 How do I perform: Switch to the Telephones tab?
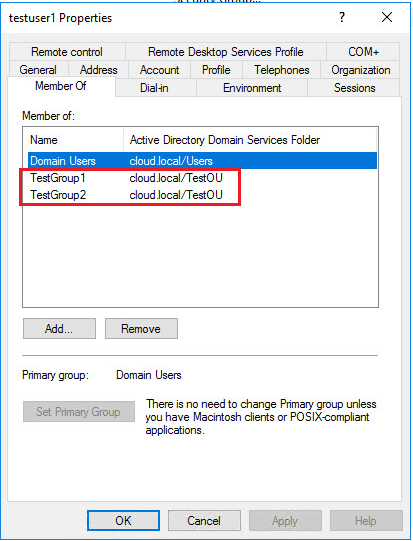[x=282, y=70]
